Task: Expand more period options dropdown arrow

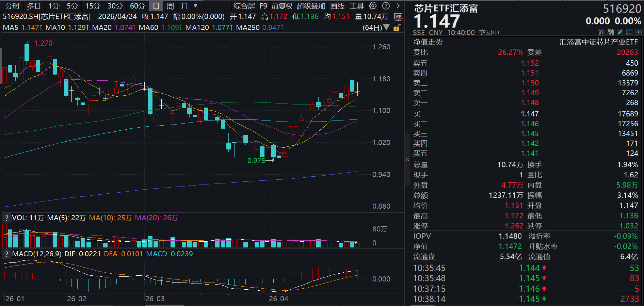Action: [x=195, y=6]
